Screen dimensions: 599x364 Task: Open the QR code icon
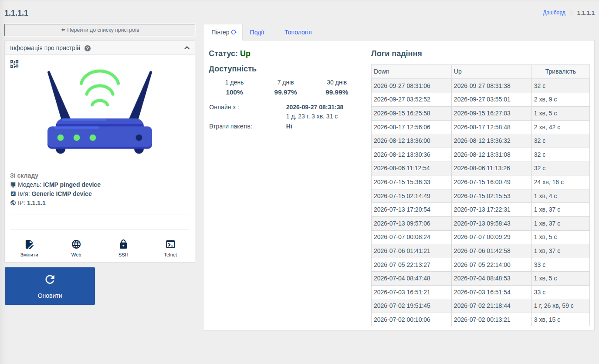point(14,64)
